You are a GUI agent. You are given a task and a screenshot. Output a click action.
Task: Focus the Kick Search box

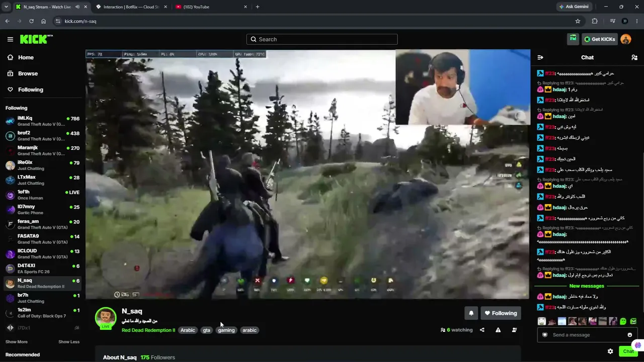coord(322,39)
